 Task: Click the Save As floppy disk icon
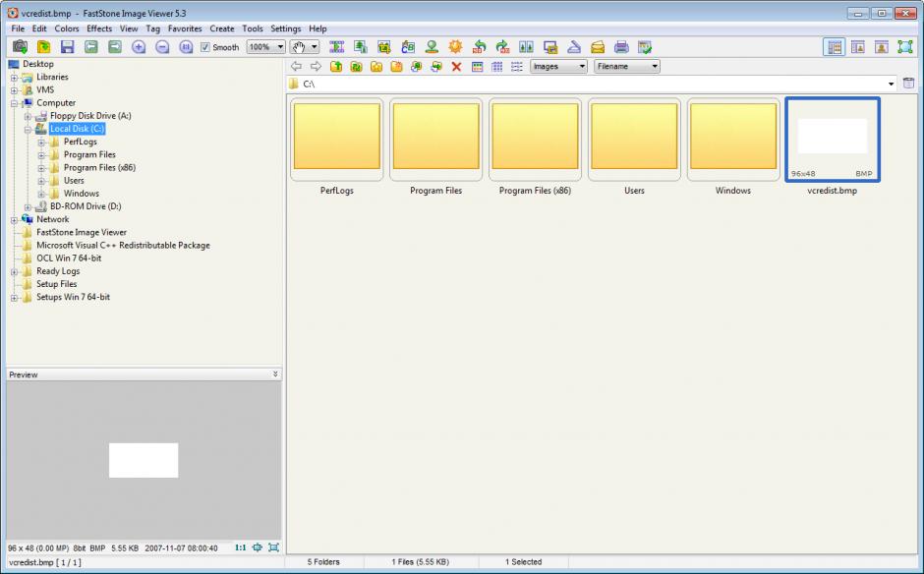(67, 47)
